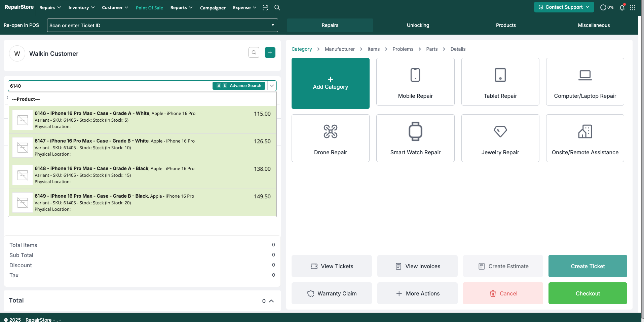This screenshot has width=644, height=322.
Task: Add a new customer with plus icon
Action: tap(270, 52)
